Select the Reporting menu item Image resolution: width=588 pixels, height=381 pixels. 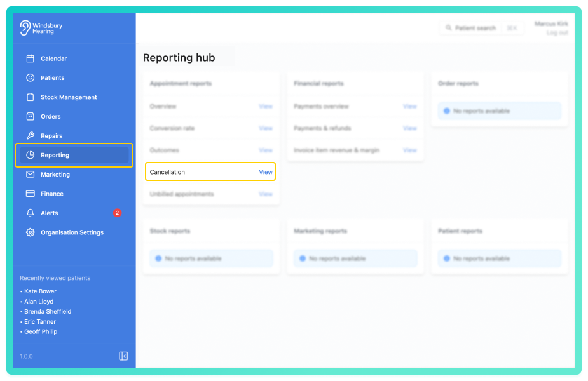(x=74, y=155)
